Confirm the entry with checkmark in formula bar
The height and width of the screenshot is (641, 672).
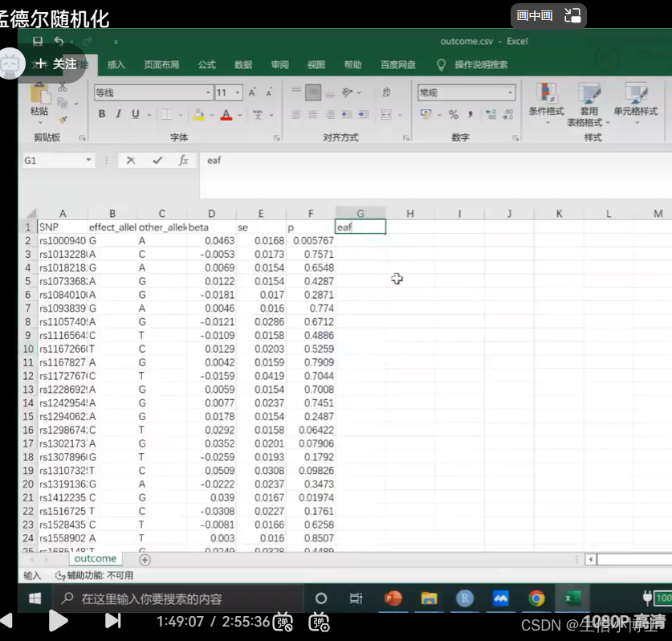(157, 161)
